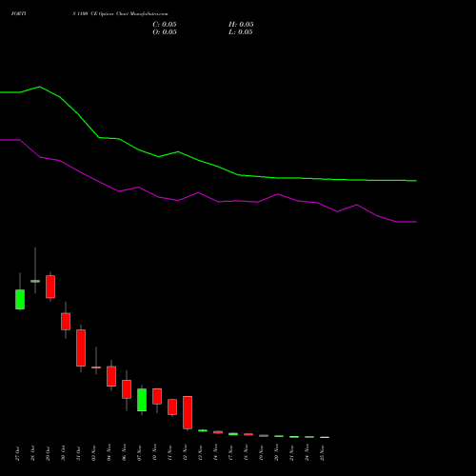Image resolution: width=476 pixels, height=476 pixels.
Task: Select the '06 Nov' date label
Action: point(124,453)
